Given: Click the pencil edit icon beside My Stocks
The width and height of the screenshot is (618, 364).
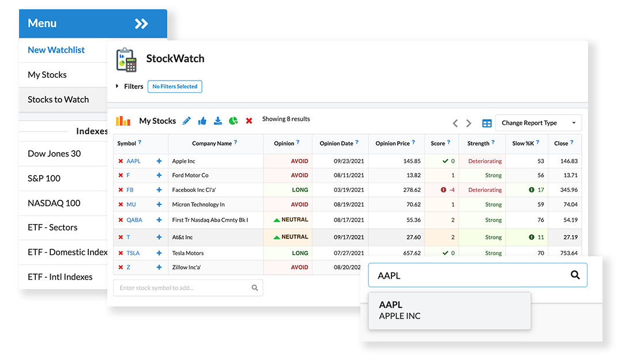Looking at the screenshot, I should (186, 121).
